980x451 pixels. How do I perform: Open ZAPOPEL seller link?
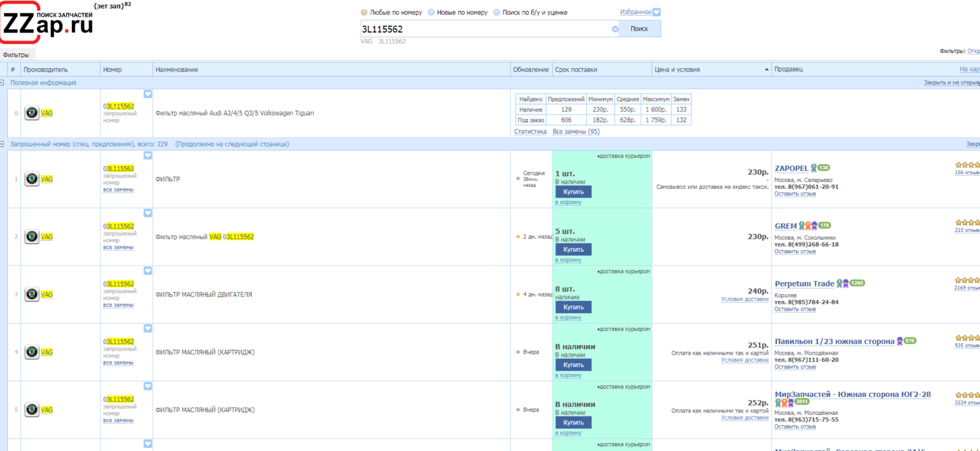coord(791,169)
